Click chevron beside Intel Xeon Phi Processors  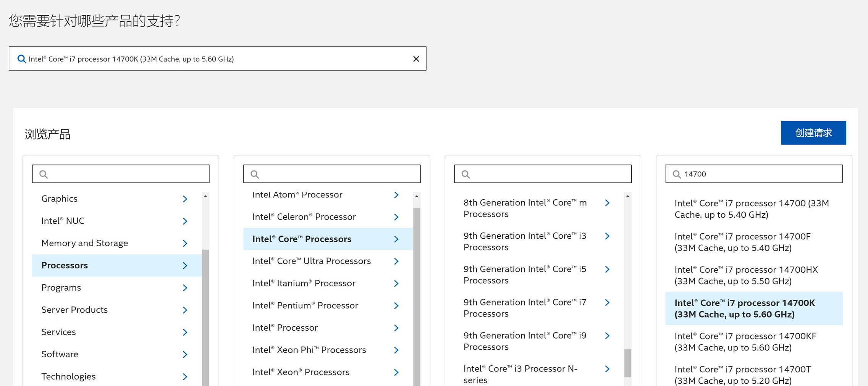(x=396, y=350)
